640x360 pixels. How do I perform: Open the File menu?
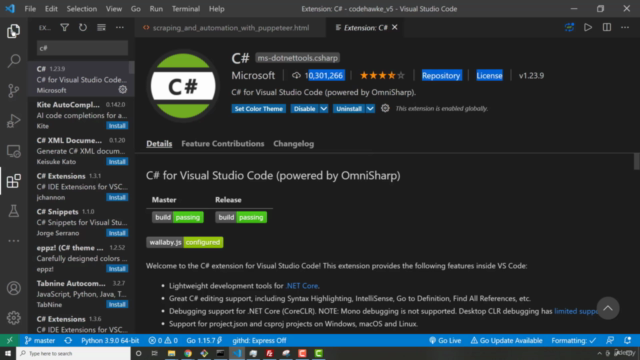30,9
